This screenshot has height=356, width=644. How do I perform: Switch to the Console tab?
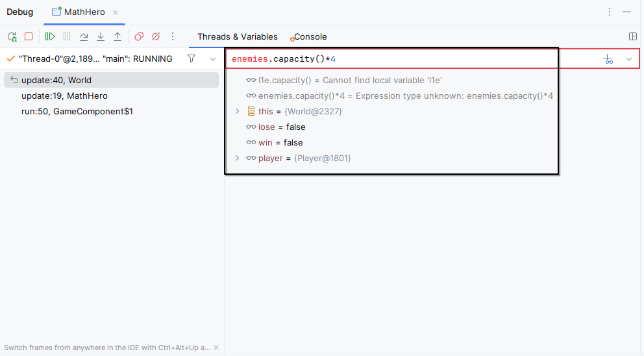pyautogui.click(x=310, y=37)
